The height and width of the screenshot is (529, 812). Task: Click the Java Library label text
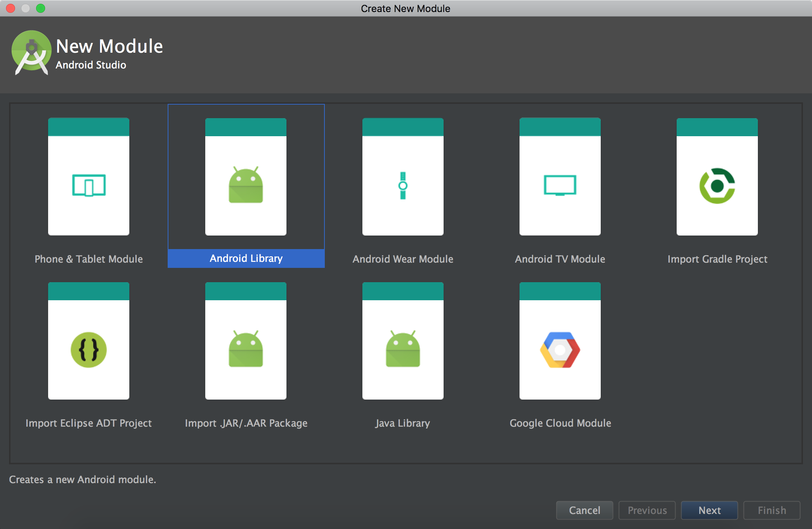point(403,423)
